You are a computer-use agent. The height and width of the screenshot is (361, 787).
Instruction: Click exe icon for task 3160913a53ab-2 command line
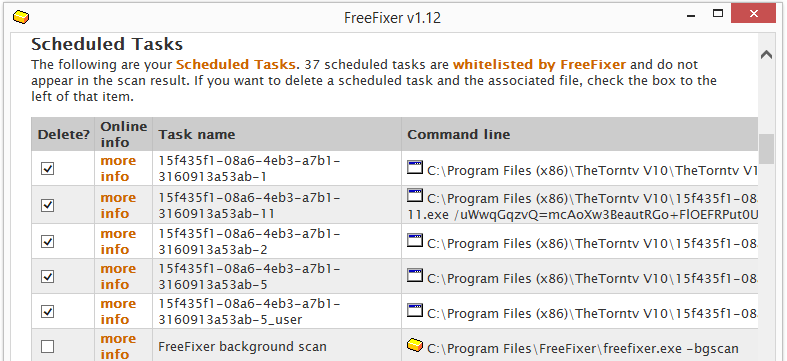point(415,240)
